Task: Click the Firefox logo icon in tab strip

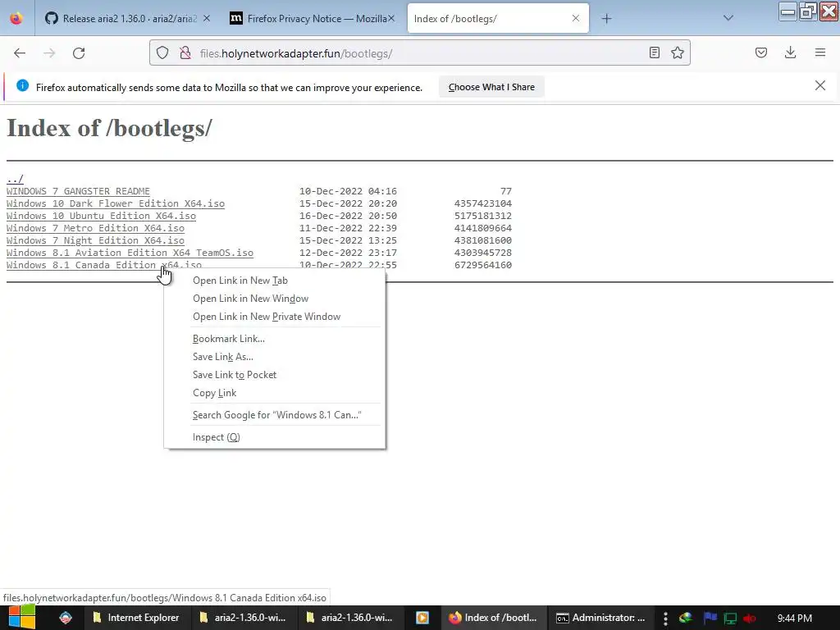Action: click(x=16, y=18)
